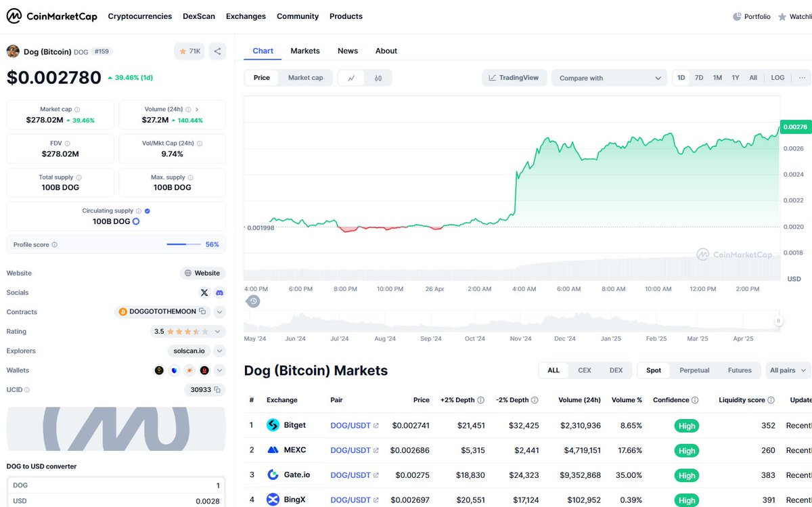
Task: Filter markets to CEX
Action: point(585,370)
